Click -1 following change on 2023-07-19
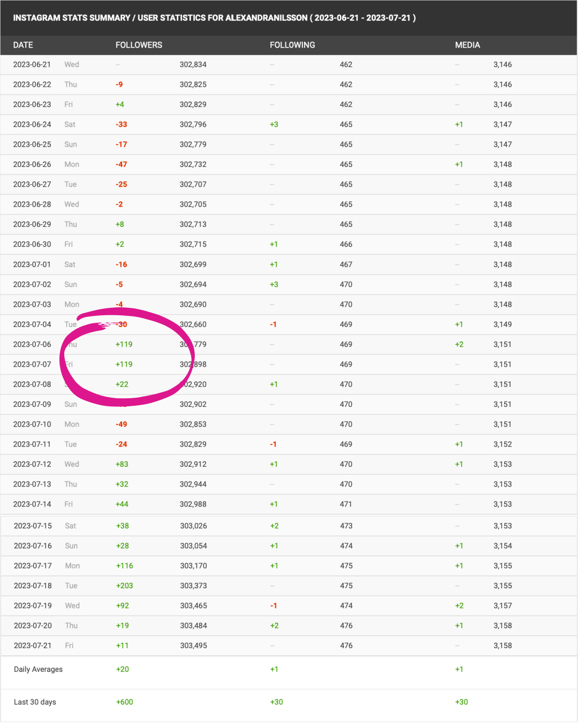This screenshot has height=728, width=578. coord(274,606)
